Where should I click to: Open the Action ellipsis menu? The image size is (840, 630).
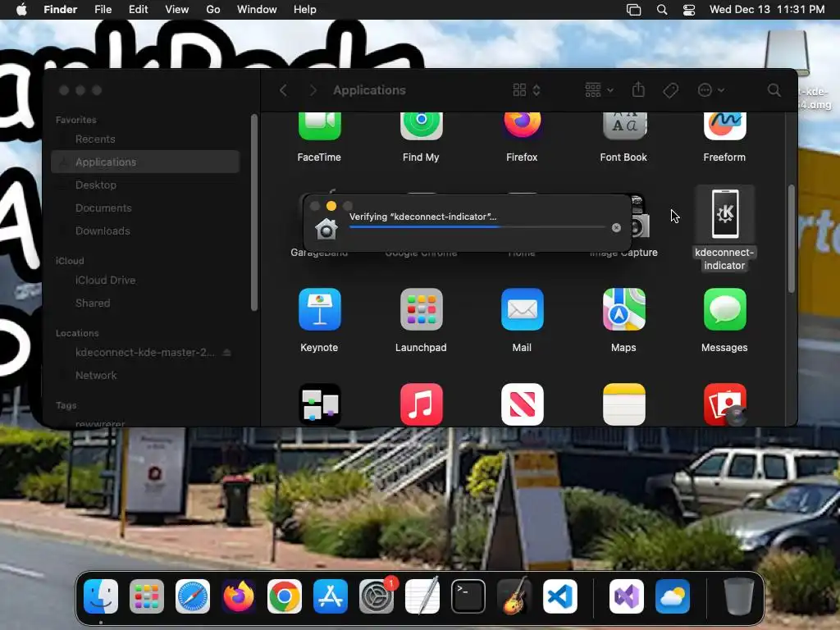[x=711, y=90]
